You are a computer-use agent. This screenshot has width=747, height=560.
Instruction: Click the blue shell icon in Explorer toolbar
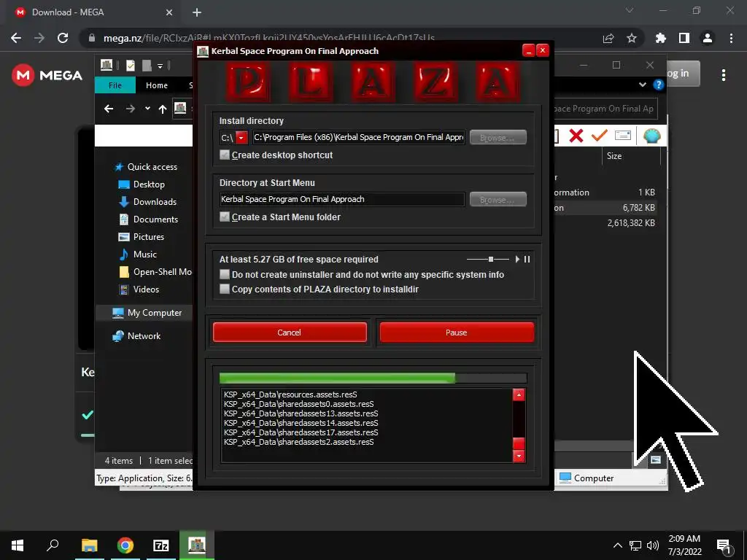pos(651,136)
